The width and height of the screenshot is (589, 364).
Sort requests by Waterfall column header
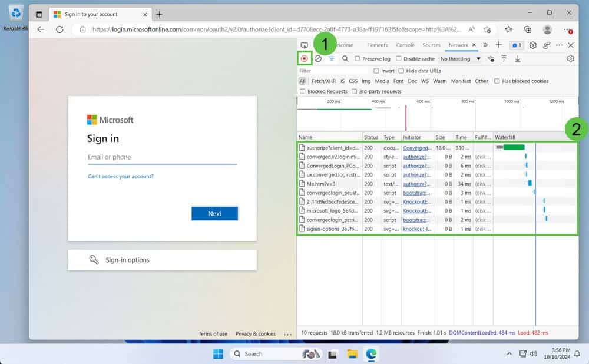535,137
